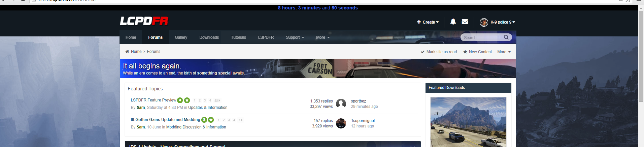Open Modding Discussion & Information forum link

click(196, 127)
